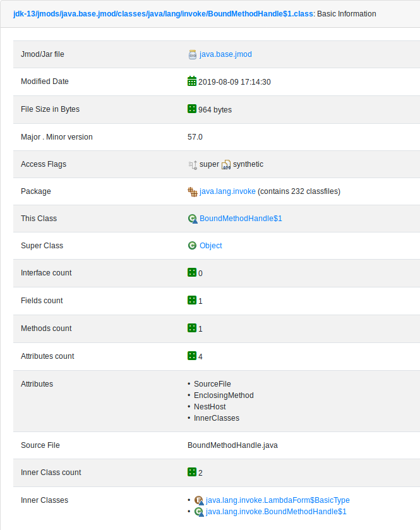Open the BoundMethodHandle$1 link in This Class row
This screenshot has height=530, width=420.
tap(241, 219)
